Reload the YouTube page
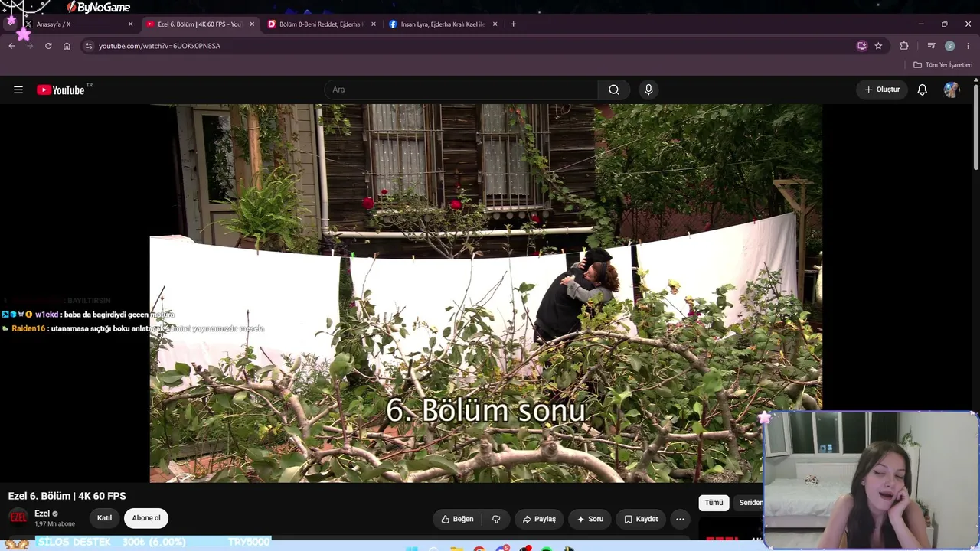The width and height of the screenshot is (980, 551). [x=48, y=46]
